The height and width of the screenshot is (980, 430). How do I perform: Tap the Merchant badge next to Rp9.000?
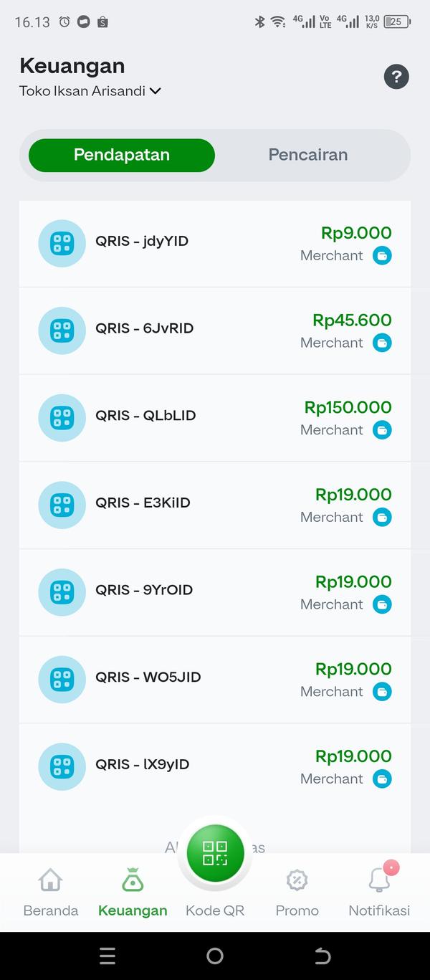tap(383, 255)
